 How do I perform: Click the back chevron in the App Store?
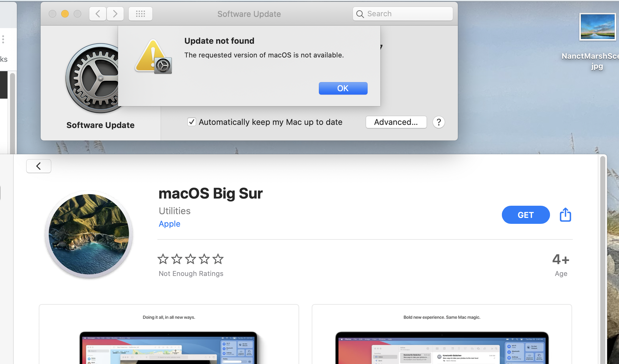(x=39, y=166)
